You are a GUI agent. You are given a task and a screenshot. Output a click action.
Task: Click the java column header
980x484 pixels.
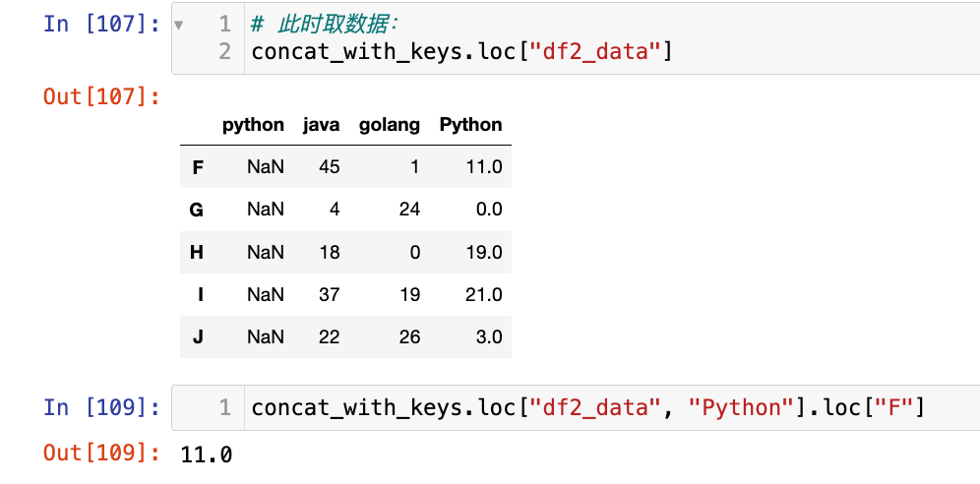coord(322,125)
